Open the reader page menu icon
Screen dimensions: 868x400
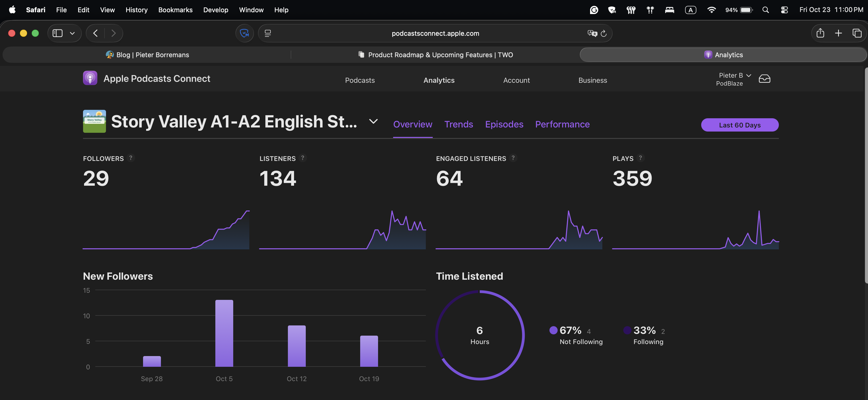pyautogui.click(x=268, y=33)
